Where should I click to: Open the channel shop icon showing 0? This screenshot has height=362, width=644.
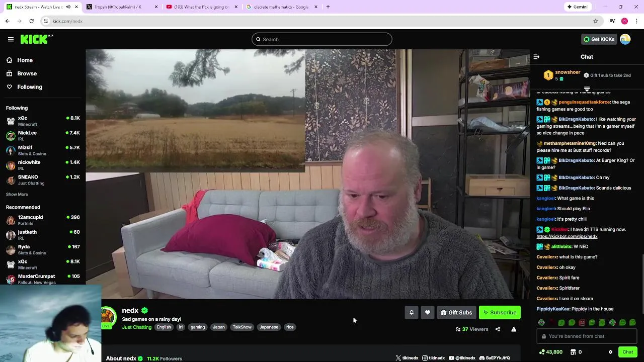[576, 352]
